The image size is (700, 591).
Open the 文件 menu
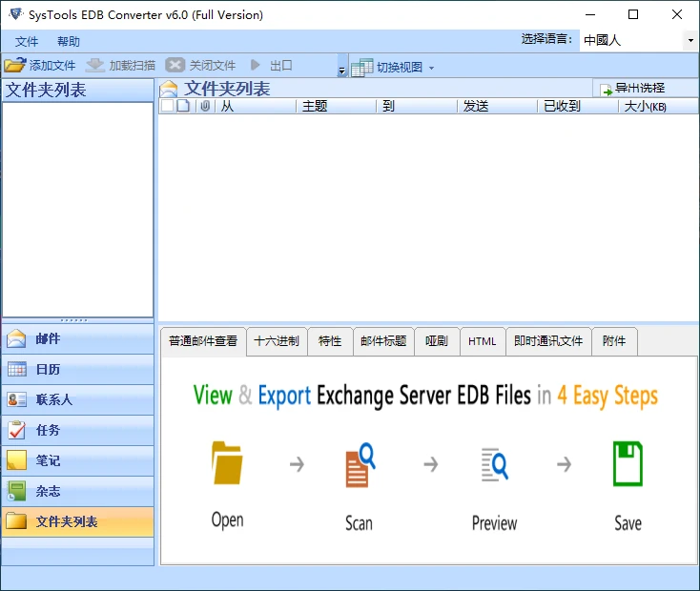coord(27,42)
